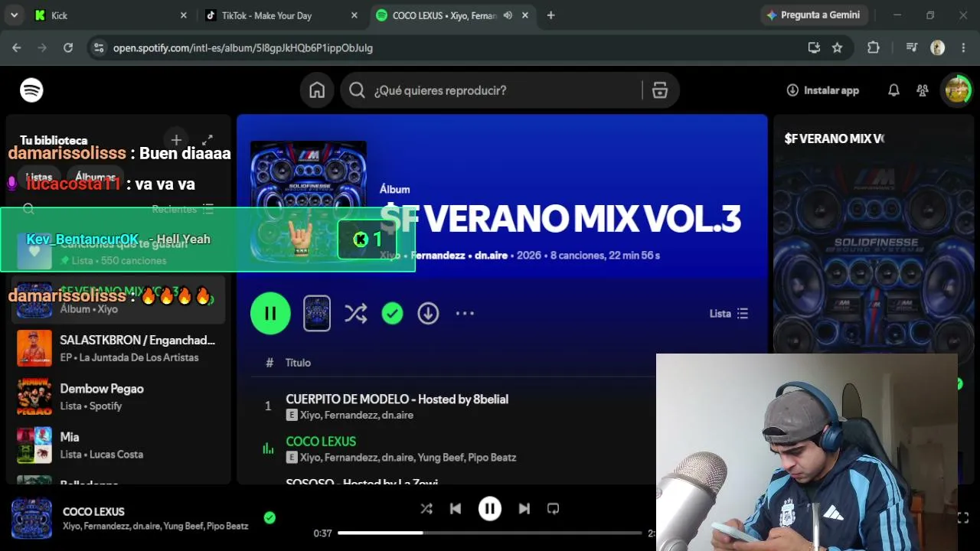Screen dimensions: 980x551
Task: Switch to the TikTok - Make Your Day tab
Action: point(279,15)
